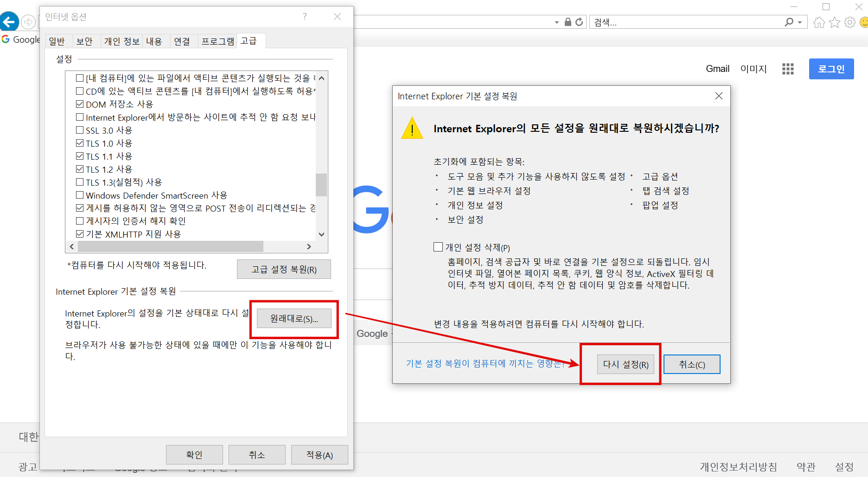Viewport: 868px width, 477px height.
Task: Close the IE reset settings dialog
Action: (719, 96)
